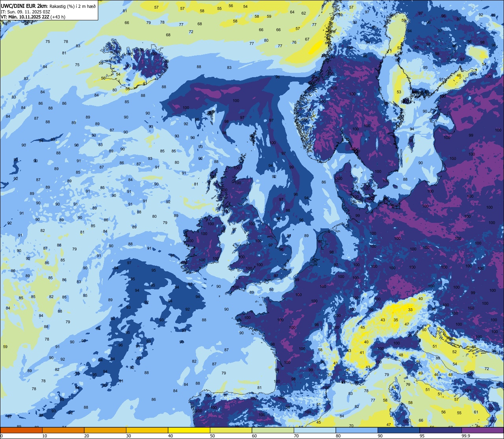Click the '10' label under the color legend
Image resolution: width=504 pixels, height=439 pixels.
[44, 436]
